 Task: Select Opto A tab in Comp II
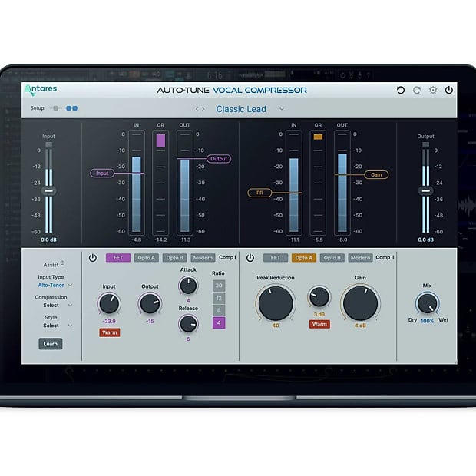point(304,258)
